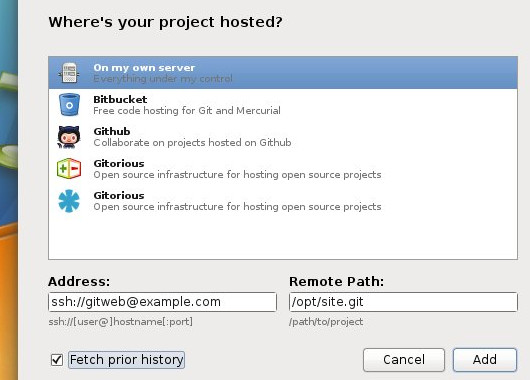
Task: Click the 'Fetch prior history' label
Action: (126, 360)
